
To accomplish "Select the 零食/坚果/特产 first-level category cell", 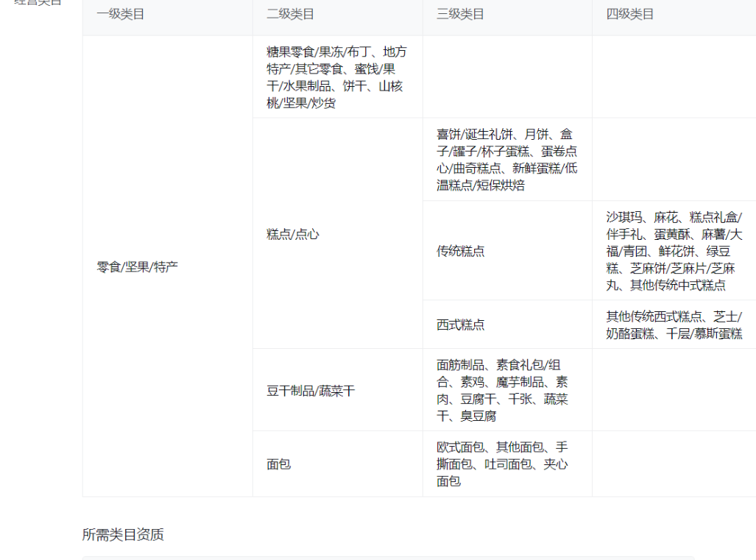I will pos(138,266).
